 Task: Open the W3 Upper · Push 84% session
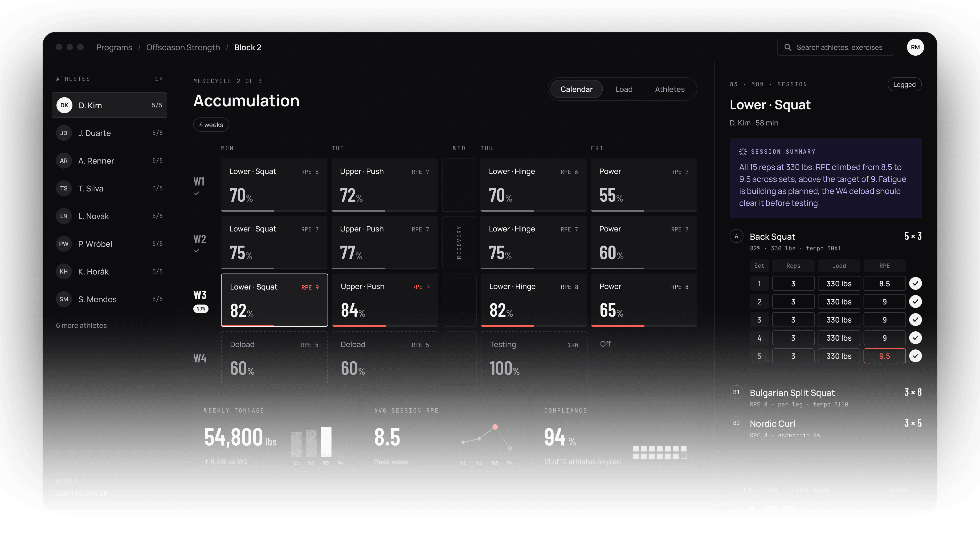[385, 300]
